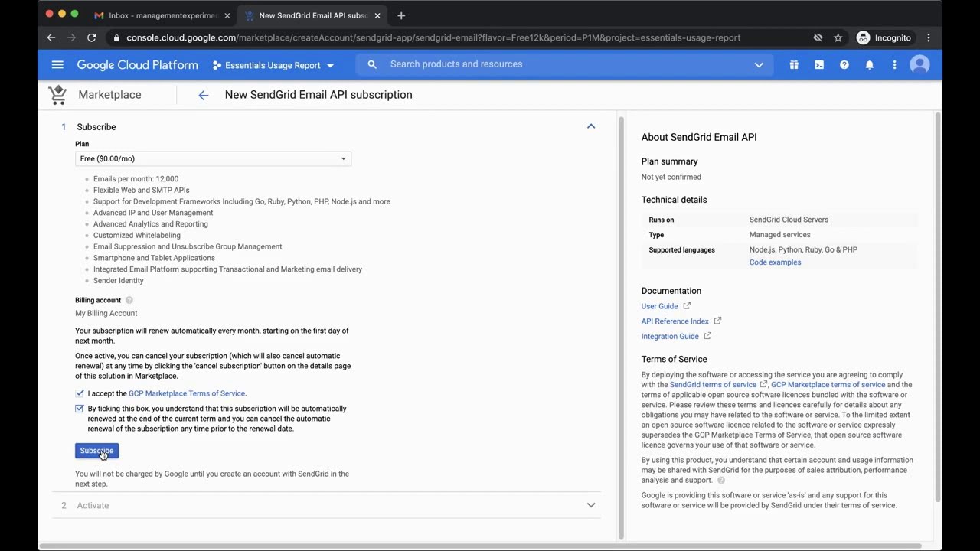980x551 pixels.
Task: Open the Essentials Usage Report project selector
Action: tap(273, 65)
